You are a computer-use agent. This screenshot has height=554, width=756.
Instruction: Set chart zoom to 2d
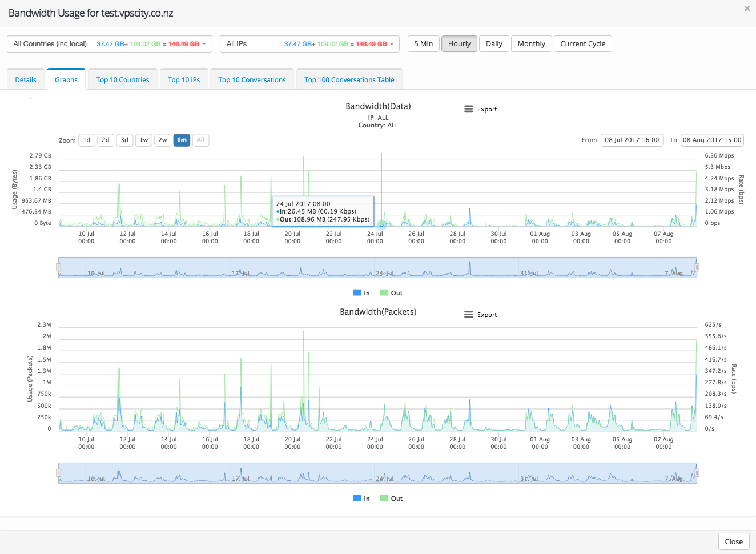coord(106,140)
